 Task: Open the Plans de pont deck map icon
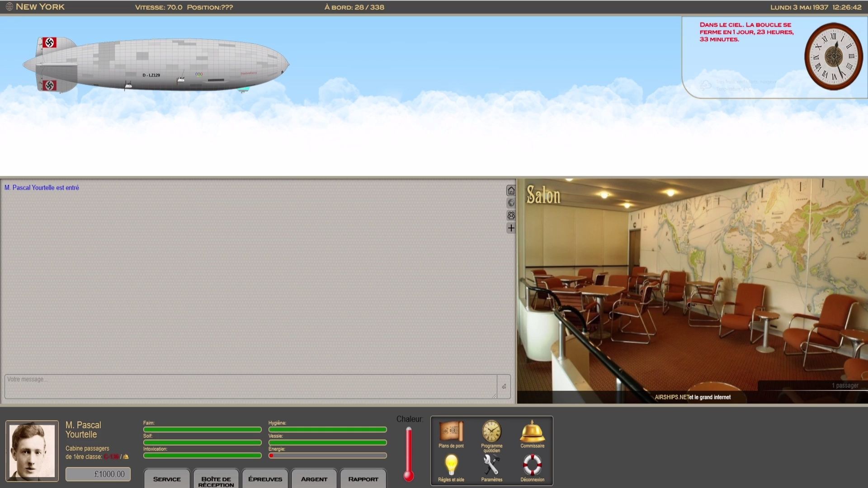451,432
